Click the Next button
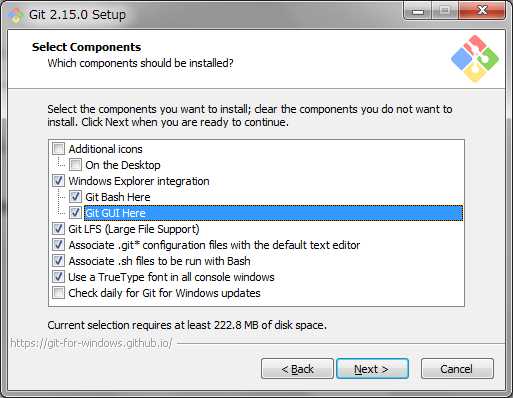This screenshot has width=513, height=398. 372,369
